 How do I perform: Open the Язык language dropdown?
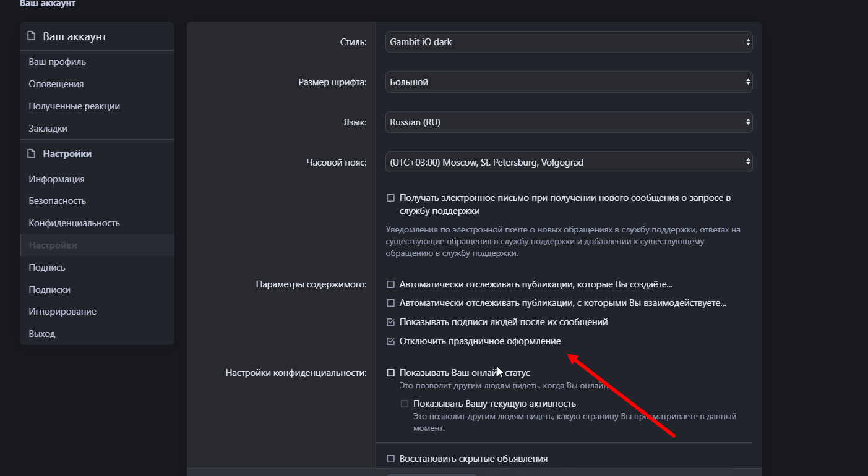tap(569, 122)
